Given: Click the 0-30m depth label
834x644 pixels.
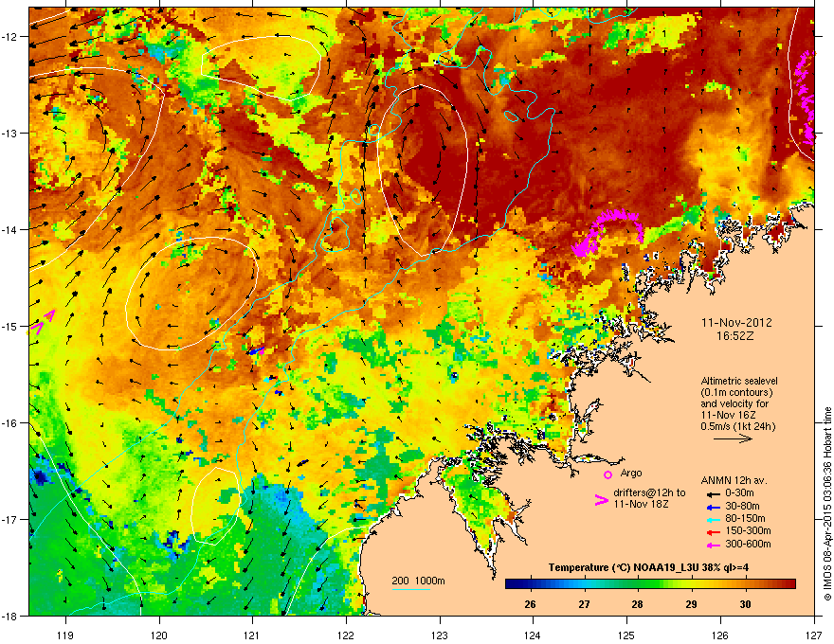Looking at the screenshot, I should [x=739, y=493].
